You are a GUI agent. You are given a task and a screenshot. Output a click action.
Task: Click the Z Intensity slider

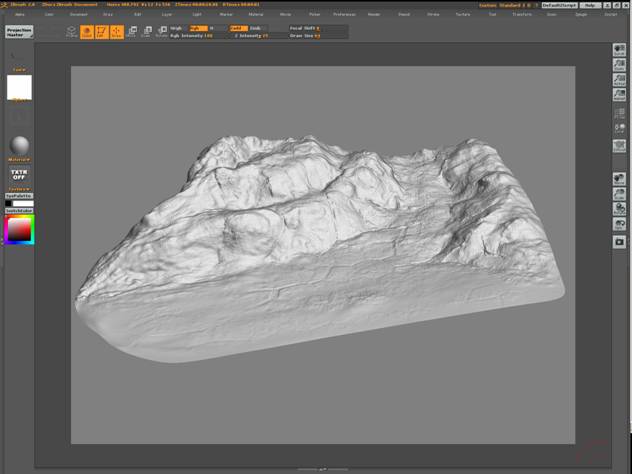point(252,35)
